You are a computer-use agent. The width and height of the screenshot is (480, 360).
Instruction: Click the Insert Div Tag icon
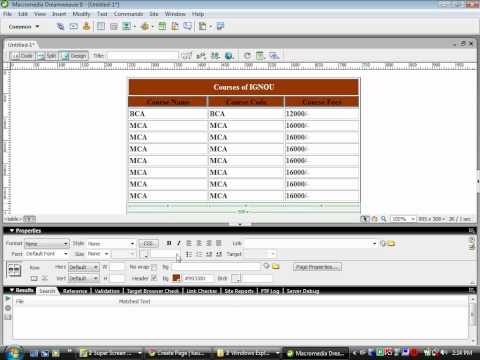coord(114,27)
